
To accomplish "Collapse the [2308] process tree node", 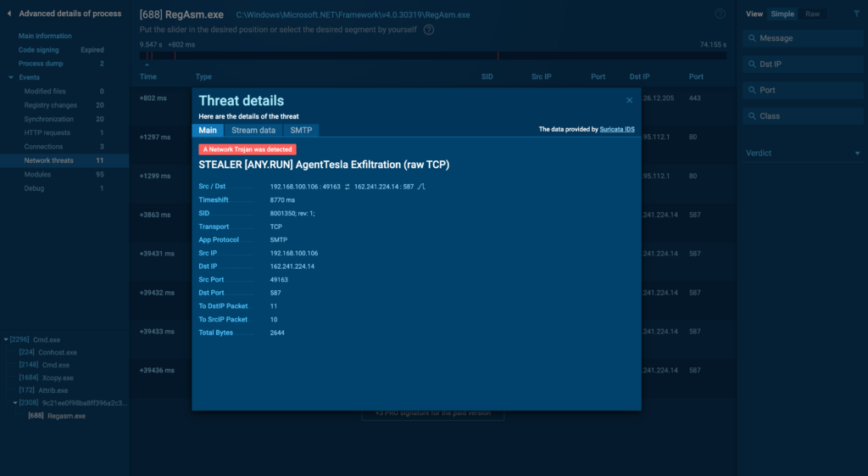I will point(15,403).
